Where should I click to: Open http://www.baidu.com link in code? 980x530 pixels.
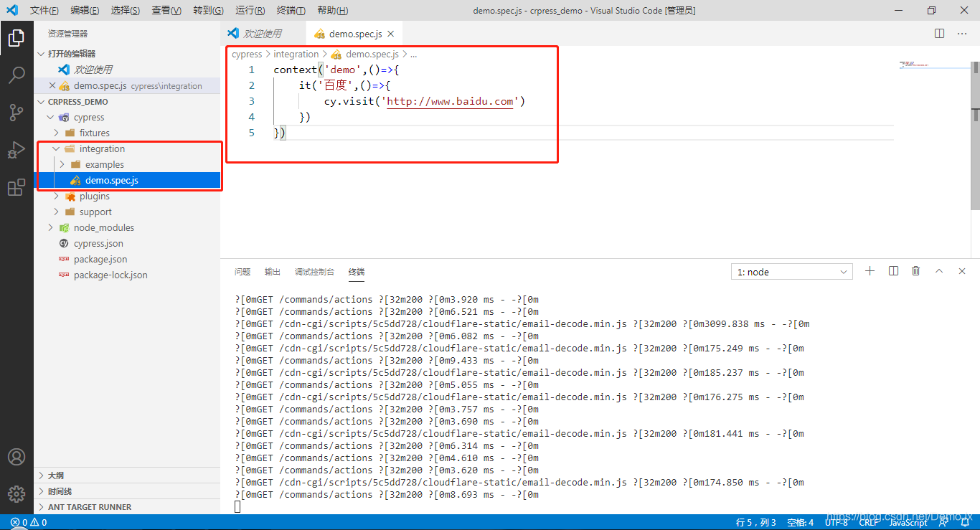[x=450, y=101]
